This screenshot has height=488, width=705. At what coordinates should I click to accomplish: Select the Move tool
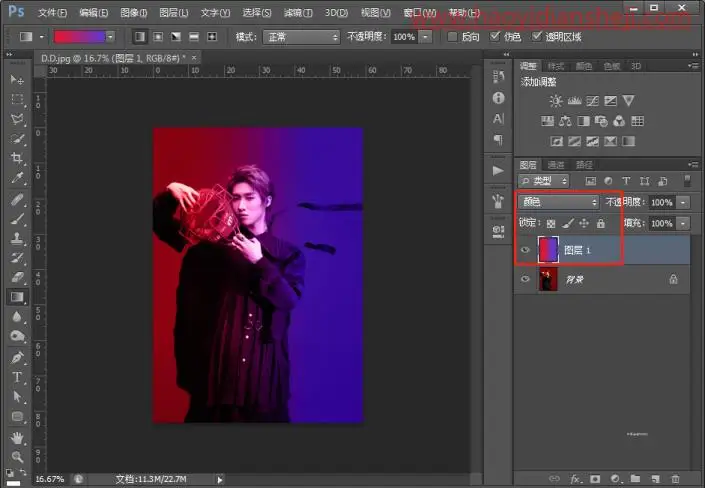tap(17, 80)
